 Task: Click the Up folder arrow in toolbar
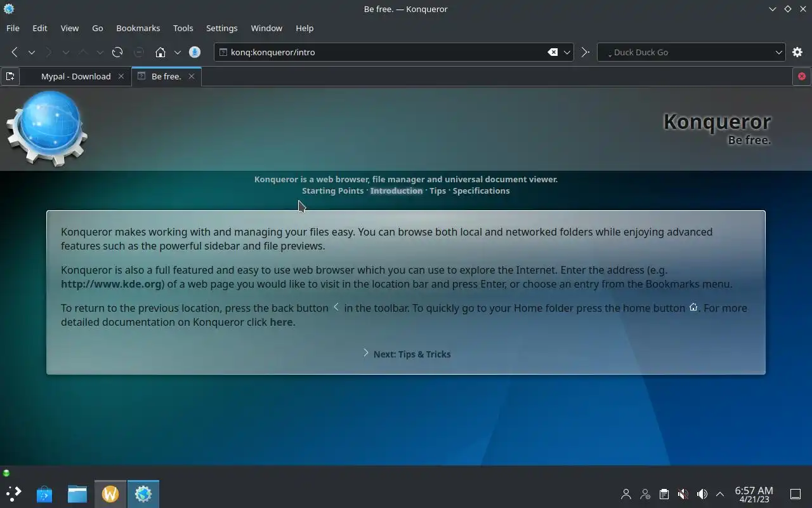pos(83,52)
